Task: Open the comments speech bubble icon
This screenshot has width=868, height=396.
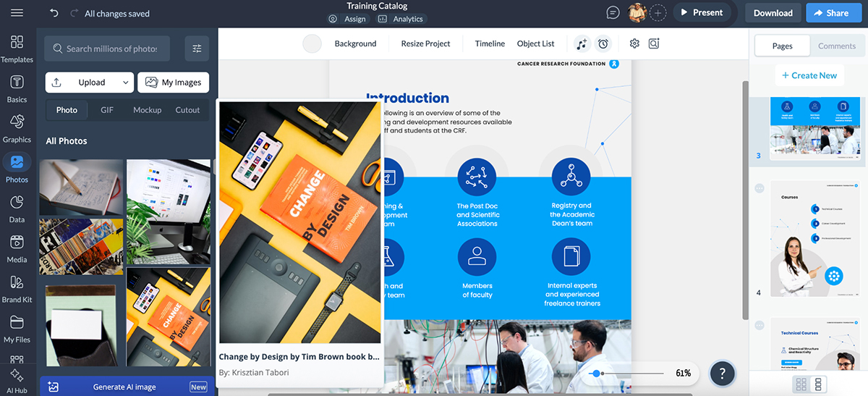Action: 613,13
